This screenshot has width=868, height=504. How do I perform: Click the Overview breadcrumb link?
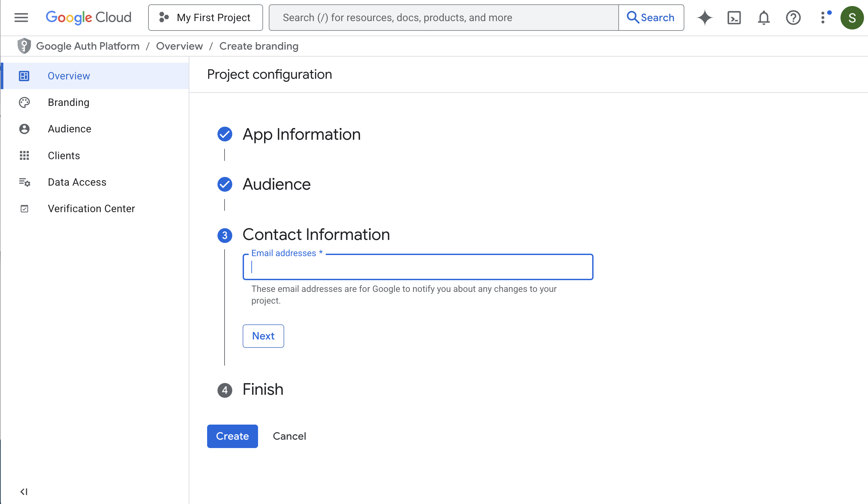tap(179, 46)
